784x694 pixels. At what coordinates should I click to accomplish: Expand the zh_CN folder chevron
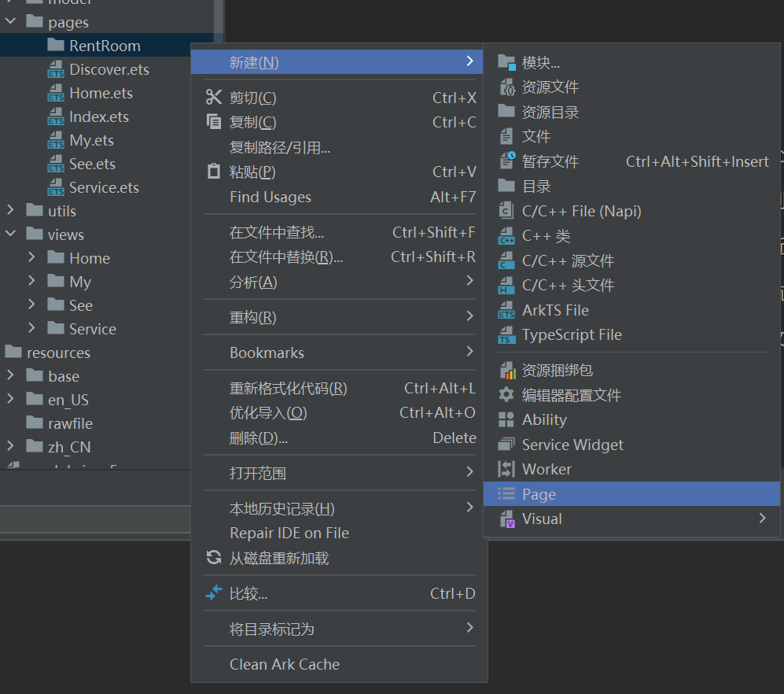10,445
